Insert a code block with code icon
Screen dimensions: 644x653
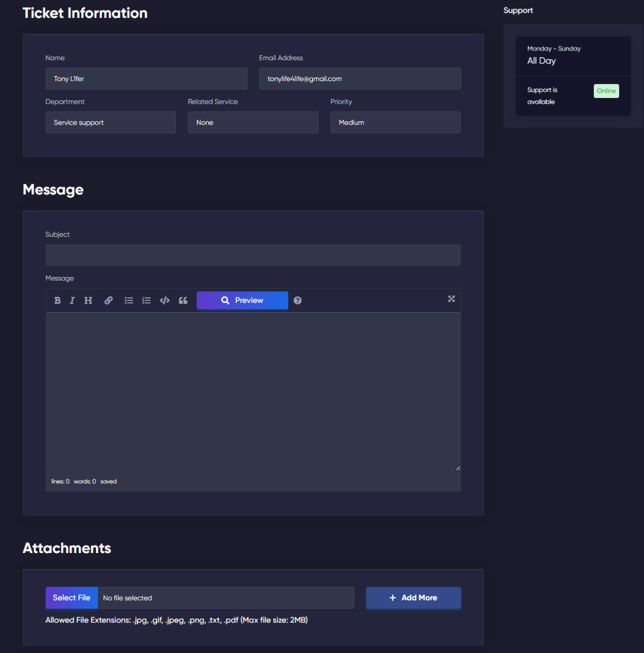165,300
